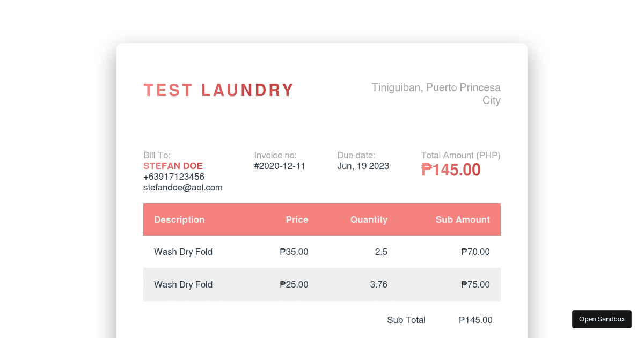The height and width of the screenshot is (338, 644).
Task: Click the Description column header
Action: pos(179,219)
